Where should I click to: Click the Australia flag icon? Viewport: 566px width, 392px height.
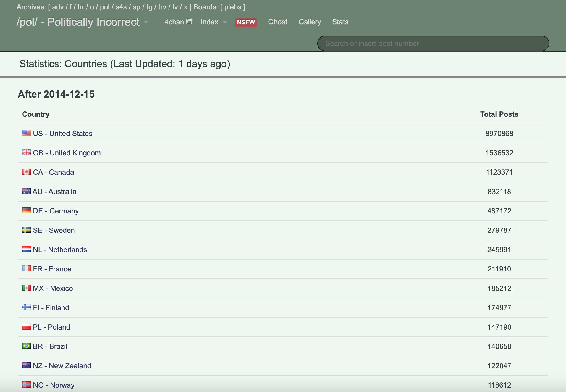click(27, 191)
